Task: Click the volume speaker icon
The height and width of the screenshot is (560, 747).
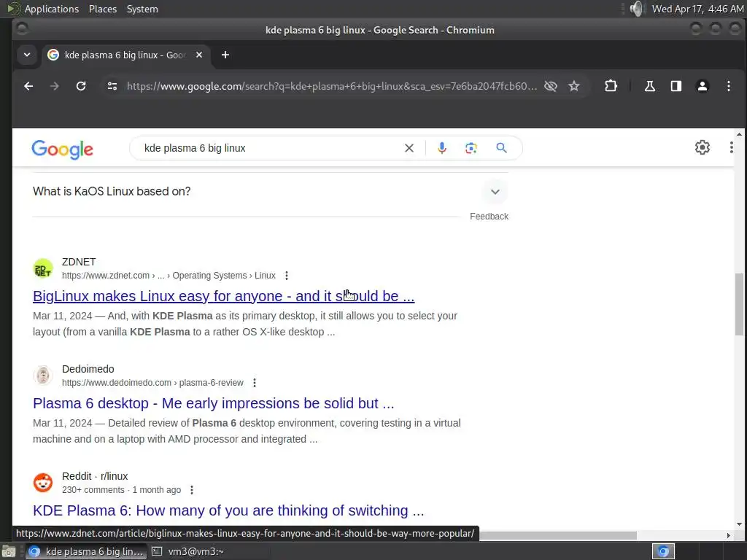Action: (x=636, y=9)
